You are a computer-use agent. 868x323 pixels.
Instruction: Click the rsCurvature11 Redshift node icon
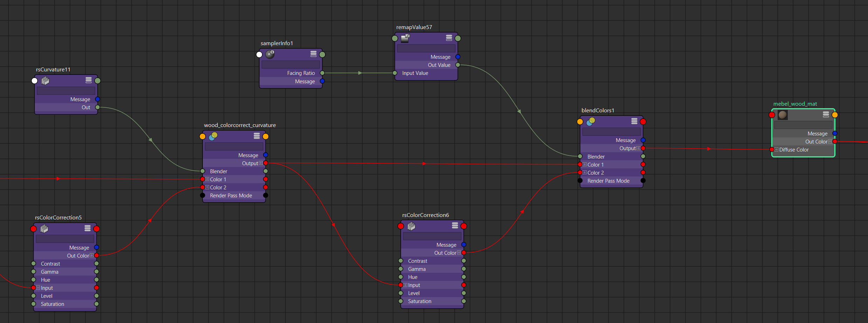(45, 80)
